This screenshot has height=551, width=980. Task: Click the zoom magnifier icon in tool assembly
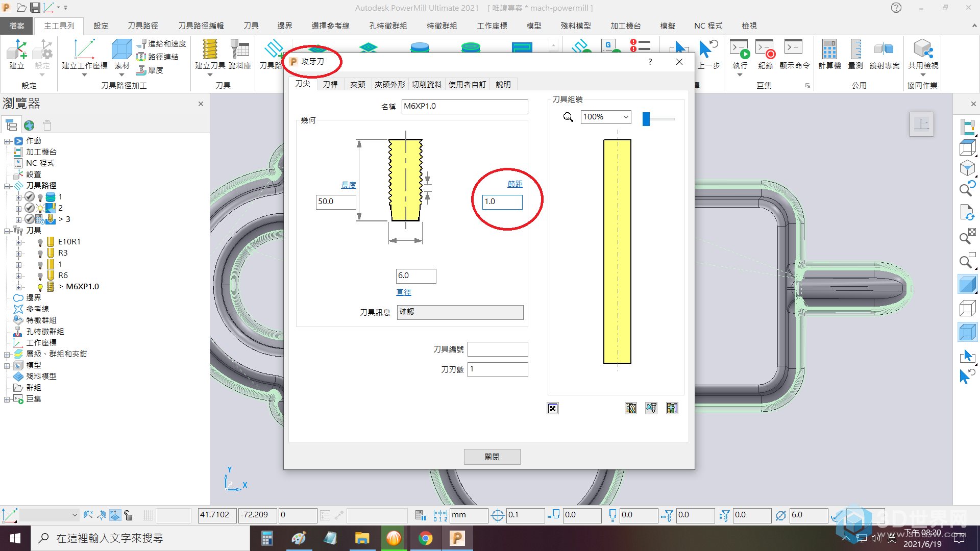(568, 117)
